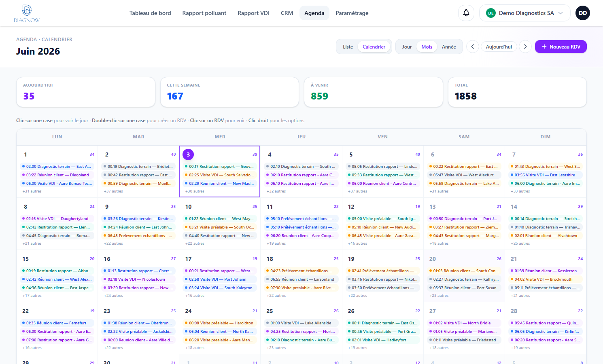Expand +17 autres on day 15
This screenshot has height=364, width=603.
32,296
